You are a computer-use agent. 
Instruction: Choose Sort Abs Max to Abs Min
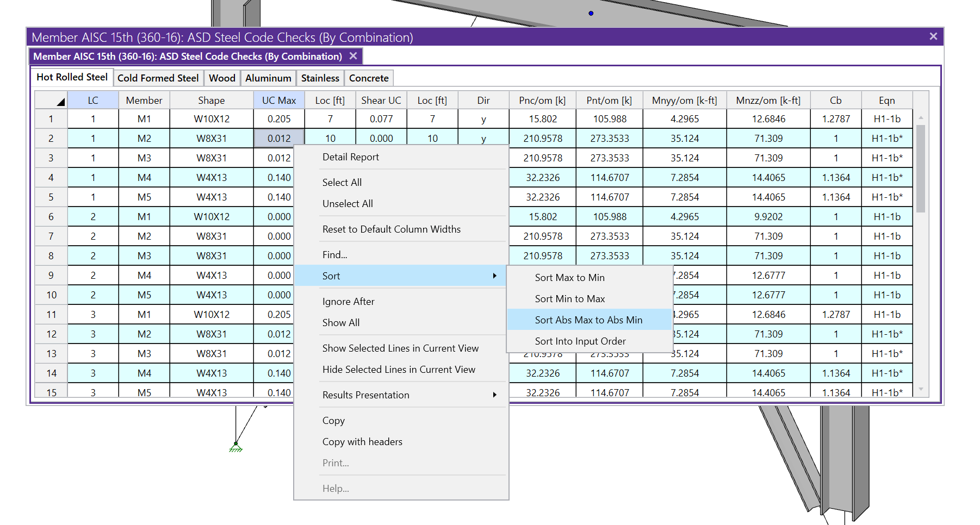588,320
